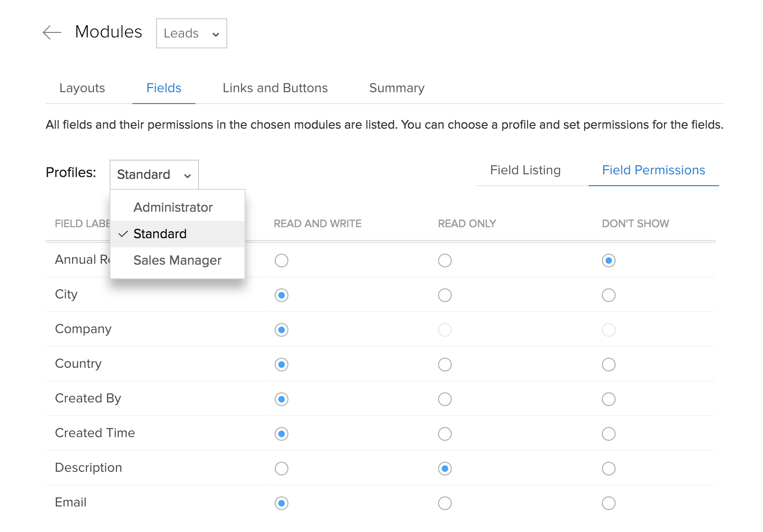Screen dimensions: 763x532
Task: Choose Administrator from the profile list
Action: tap(173, 208)
